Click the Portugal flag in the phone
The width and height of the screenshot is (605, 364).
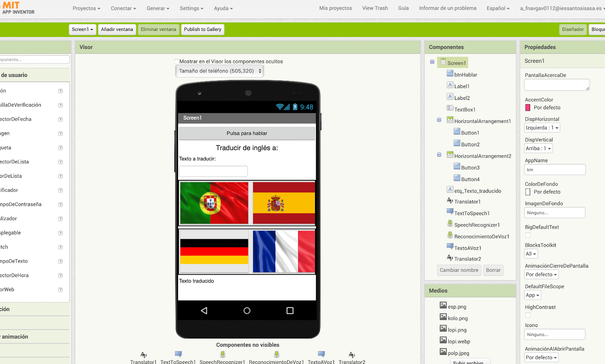pyautogui.click(x=214, y=203)
